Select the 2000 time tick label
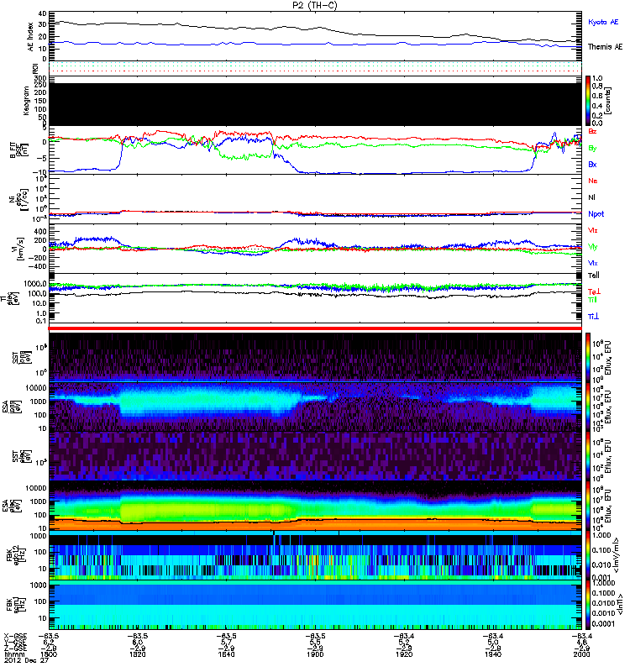630x672 pixels. click(x=581, y=654)
